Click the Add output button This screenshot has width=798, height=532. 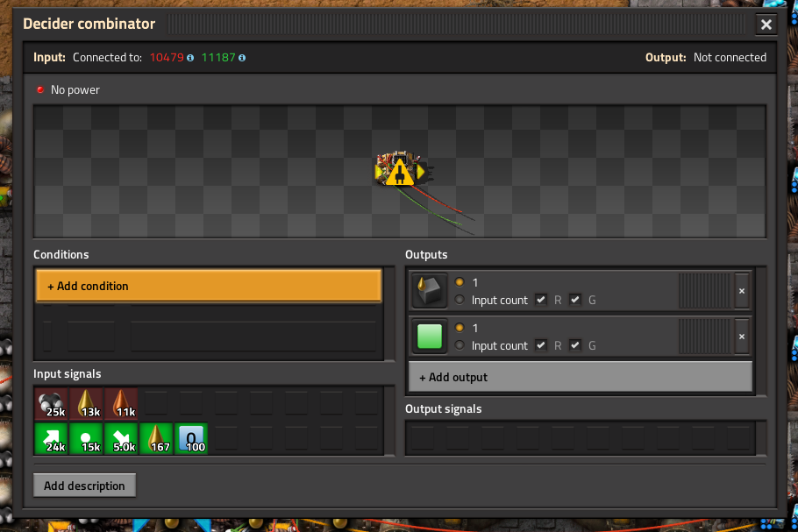point(581,377)
